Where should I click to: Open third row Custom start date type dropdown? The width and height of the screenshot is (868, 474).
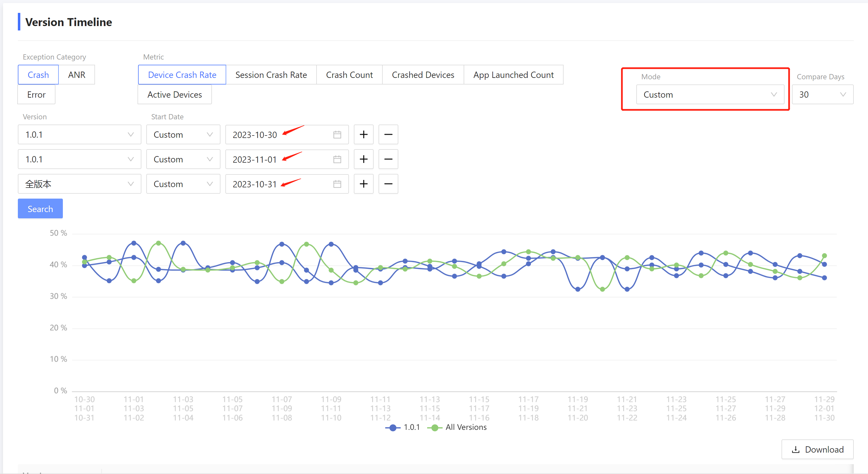pyautogui.click(x=183, y=184)
